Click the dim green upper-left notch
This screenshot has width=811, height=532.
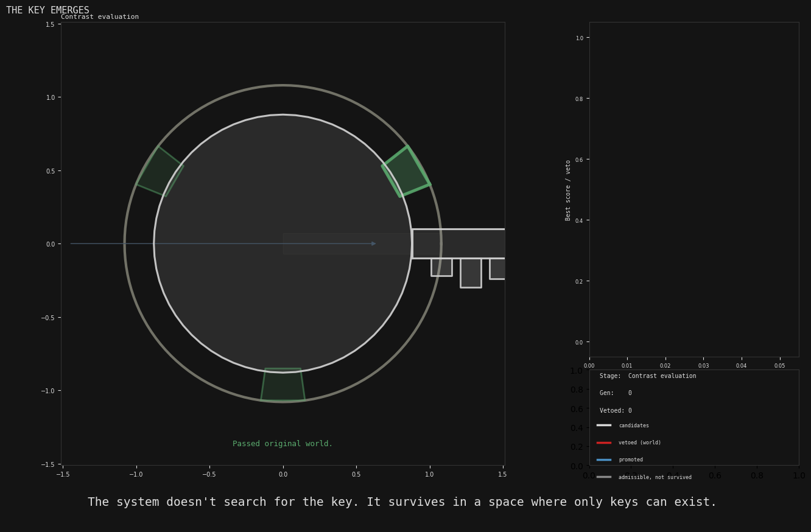coord(160,172)
